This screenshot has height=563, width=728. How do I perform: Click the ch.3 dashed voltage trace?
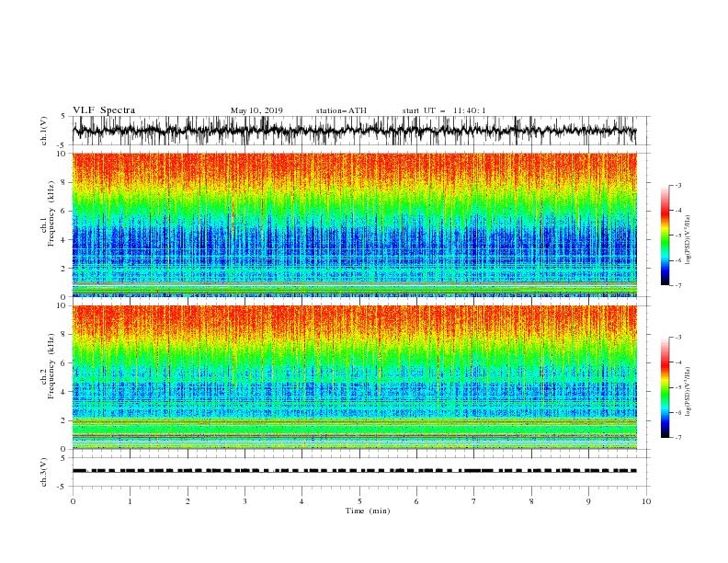(354, 471)
